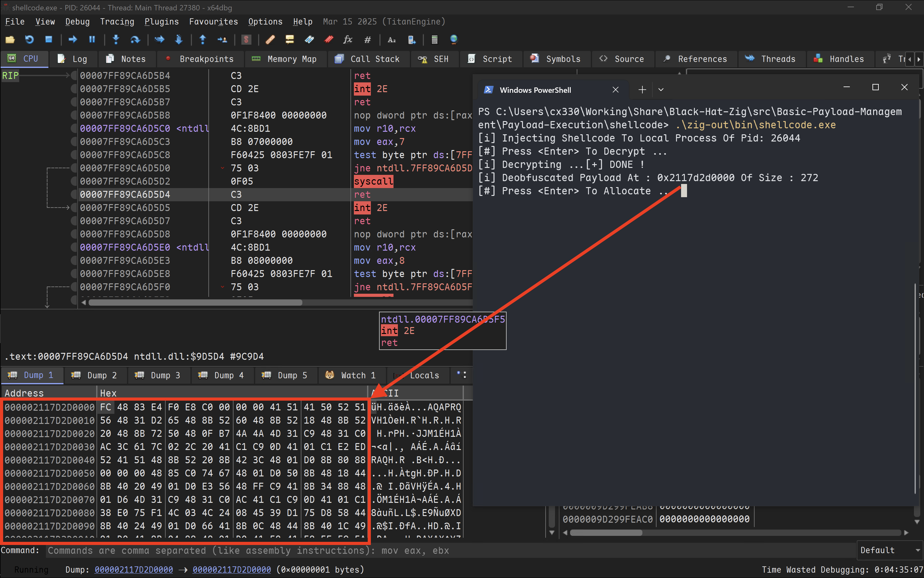The image size is (924, 578).
Task: Step into with the down-arrow icon
Action: point(116,39)
